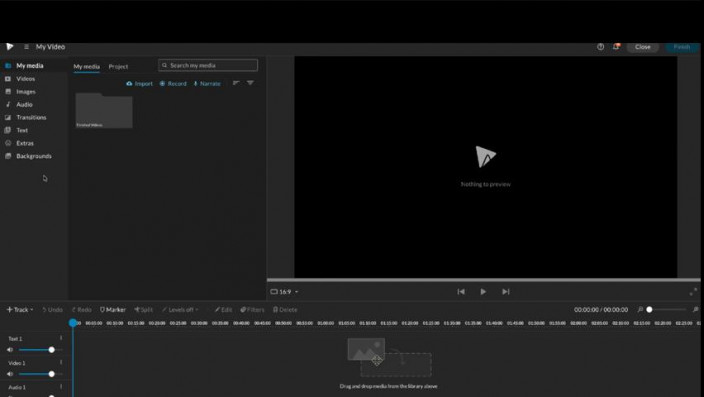Image resolution: width=704 pixels, height=397 pixels.
Task: Expand the Track add dropdown
Action: (x=20, y=310)
